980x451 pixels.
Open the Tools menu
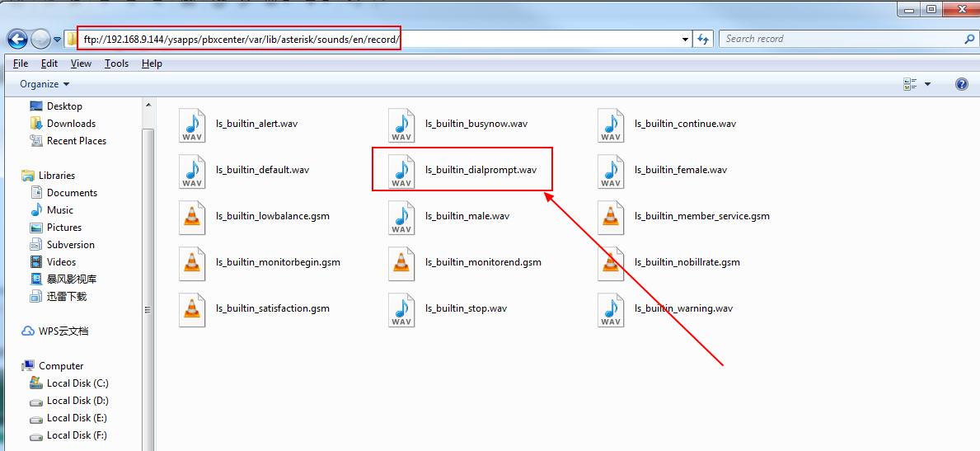pyautogui.click(x=116, y=63)
